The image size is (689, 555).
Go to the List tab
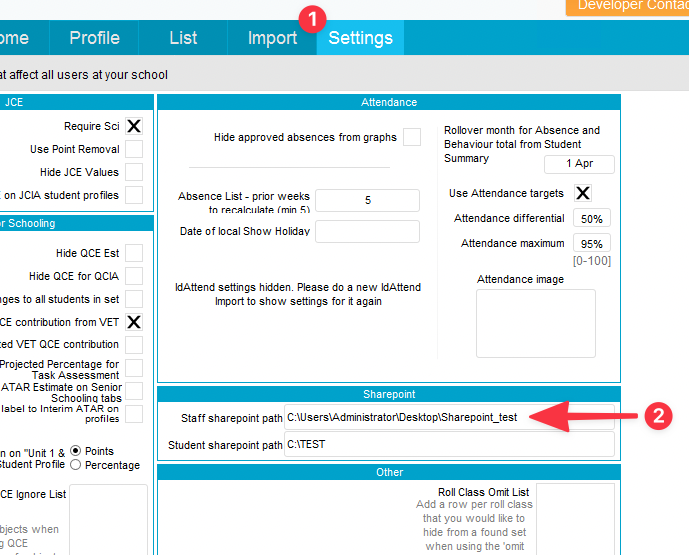(183, 38)
